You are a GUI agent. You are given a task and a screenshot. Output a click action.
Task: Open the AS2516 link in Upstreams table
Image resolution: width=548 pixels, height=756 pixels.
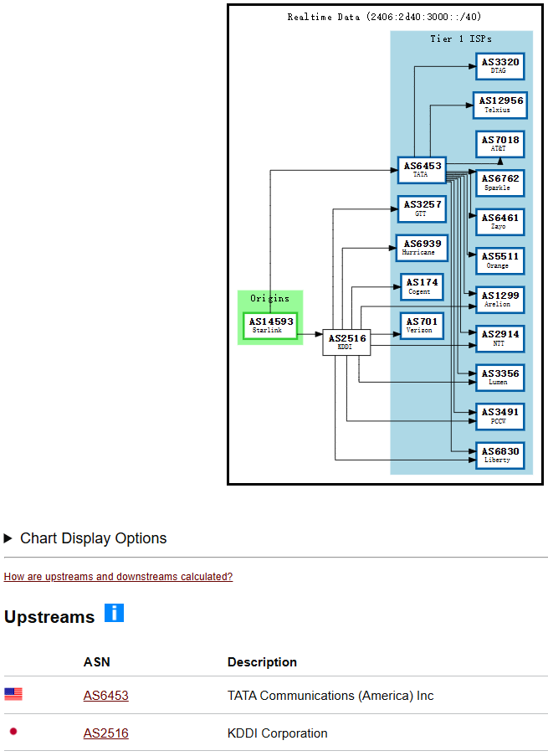click(106, 733)
